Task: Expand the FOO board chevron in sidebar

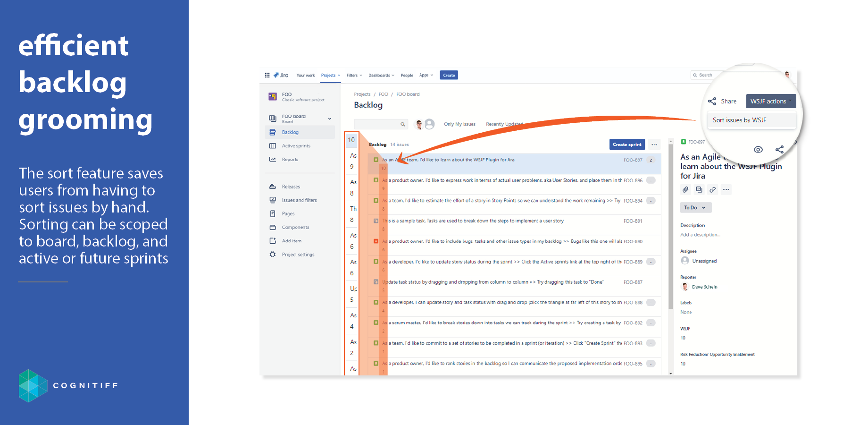Action: pyautogui.click(x=330, y=119)
